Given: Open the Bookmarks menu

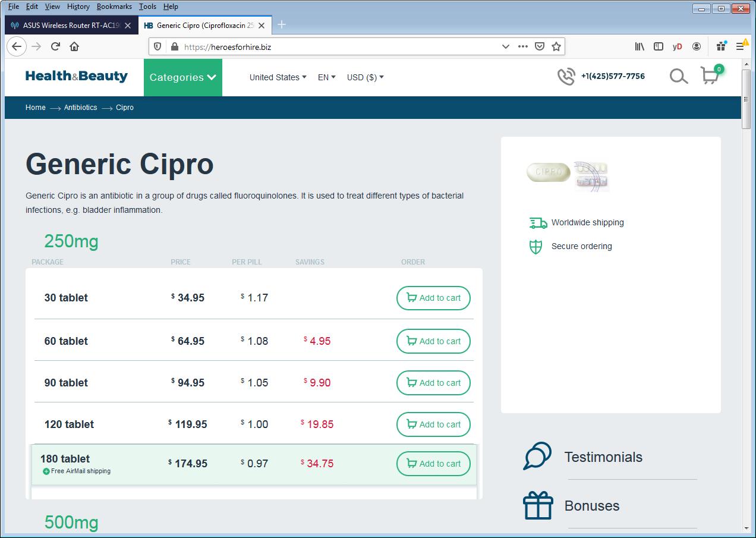Looking at the screenshot, I should 114,7.
